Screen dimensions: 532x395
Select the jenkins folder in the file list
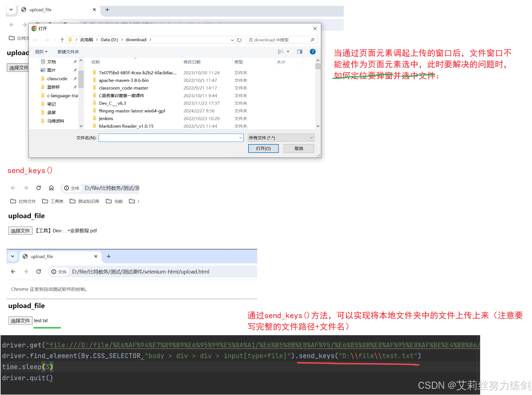(106, 118)
